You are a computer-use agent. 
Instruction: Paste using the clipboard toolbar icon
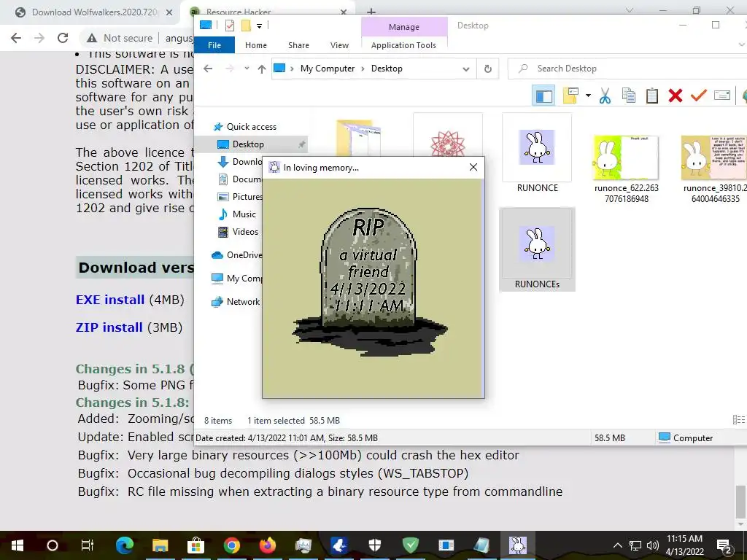[x=651, y=96]
